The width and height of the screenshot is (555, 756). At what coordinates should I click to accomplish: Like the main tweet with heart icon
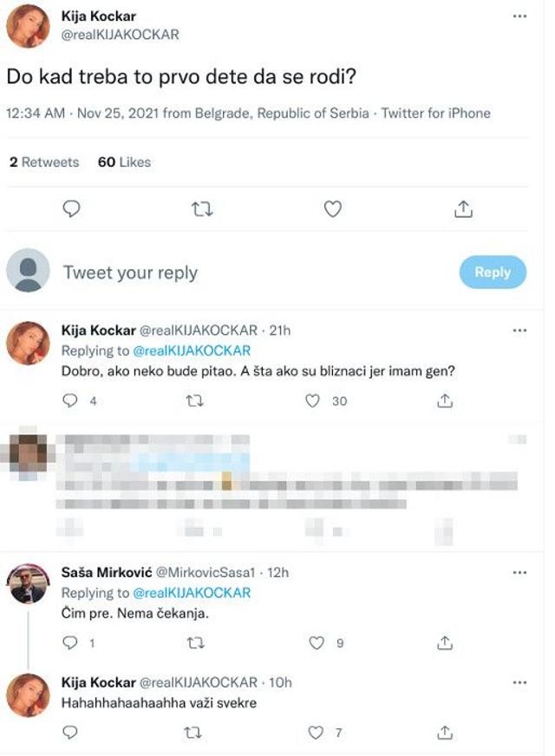pos(332,208)
